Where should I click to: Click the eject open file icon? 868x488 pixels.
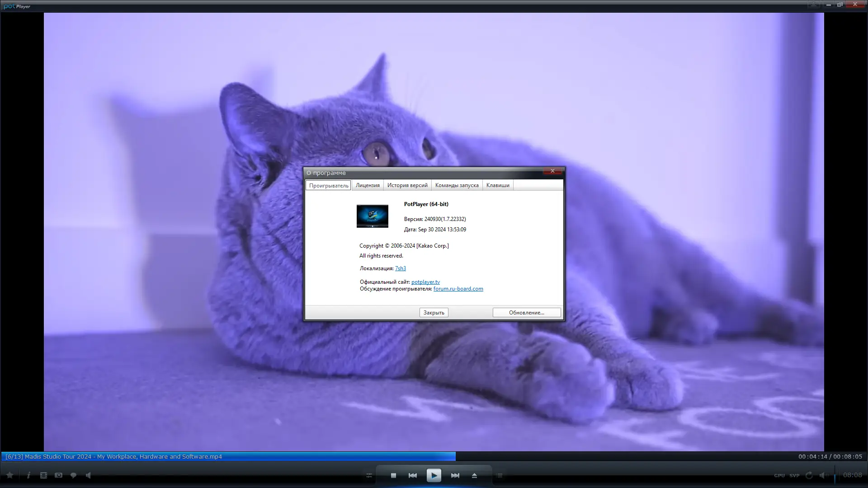(x=474, y=475)
